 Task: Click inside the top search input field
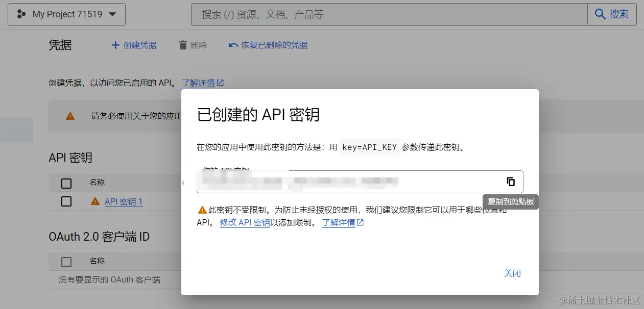[x=357, y=14]
